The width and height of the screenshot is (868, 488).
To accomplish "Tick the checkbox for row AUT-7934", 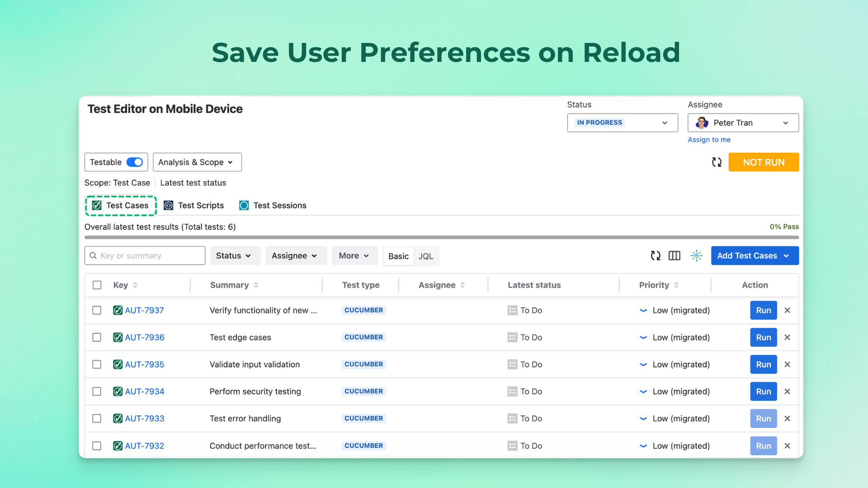I will pyautogui.click(x=97, y=391).
